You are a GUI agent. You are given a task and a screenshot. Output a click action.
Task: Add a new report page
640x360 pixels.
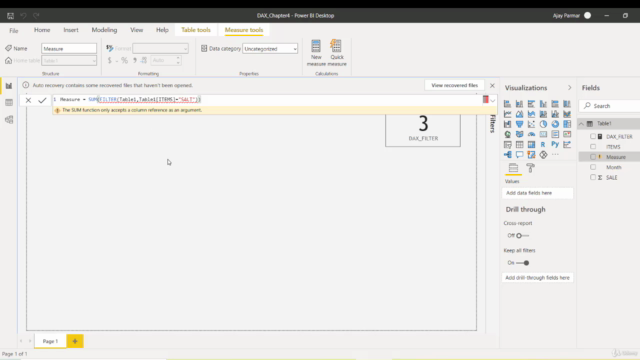(75, 341)
